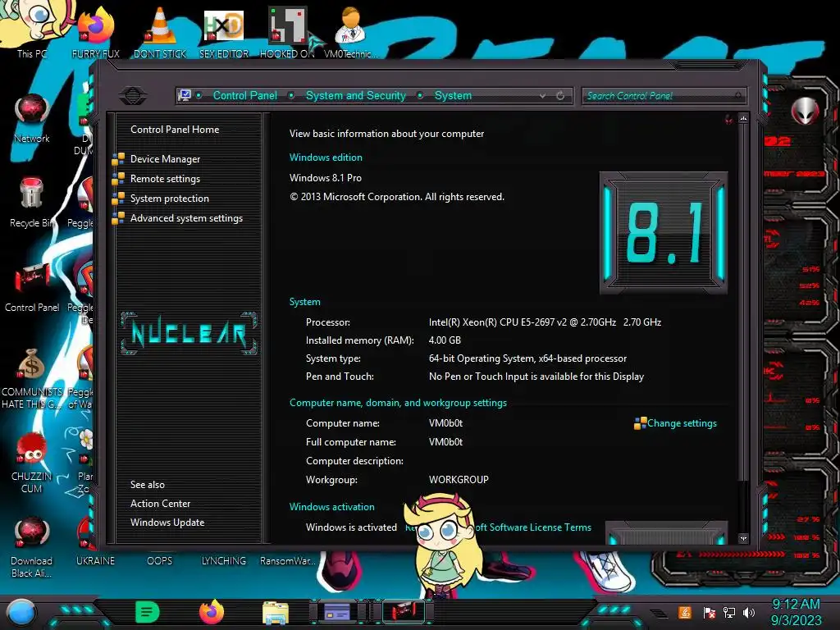Viewport: 840px width, 630px height.
Task: Click the shield icon beside System protection
Action: [118, 199]
